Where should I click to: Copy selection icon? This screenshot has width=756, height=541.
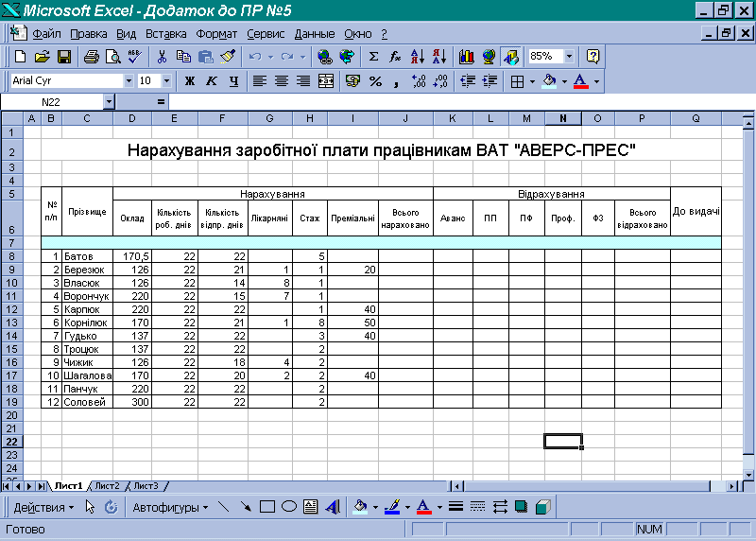click(x=183, y=57)
